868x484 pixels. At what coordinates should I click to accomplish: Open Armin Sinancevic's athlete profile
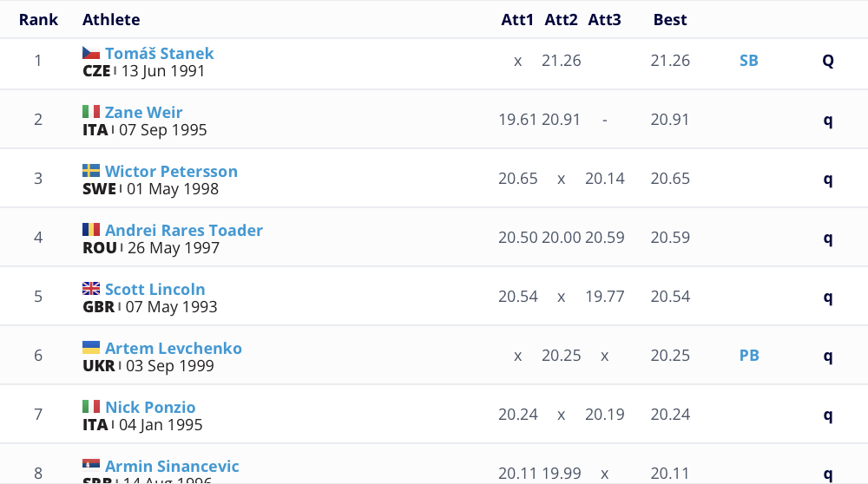(x=172, y=466)
